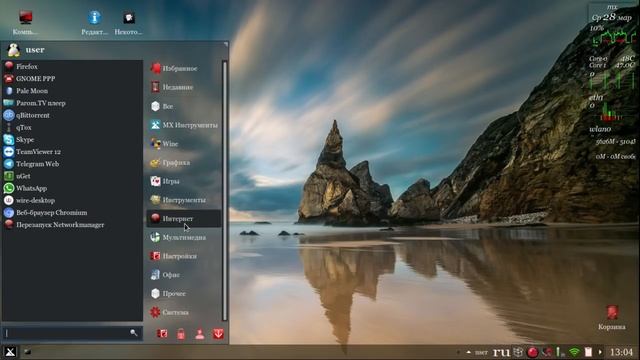Launch Skype
640x360 pixels.
pyautogui.click(x=72, y=140)
